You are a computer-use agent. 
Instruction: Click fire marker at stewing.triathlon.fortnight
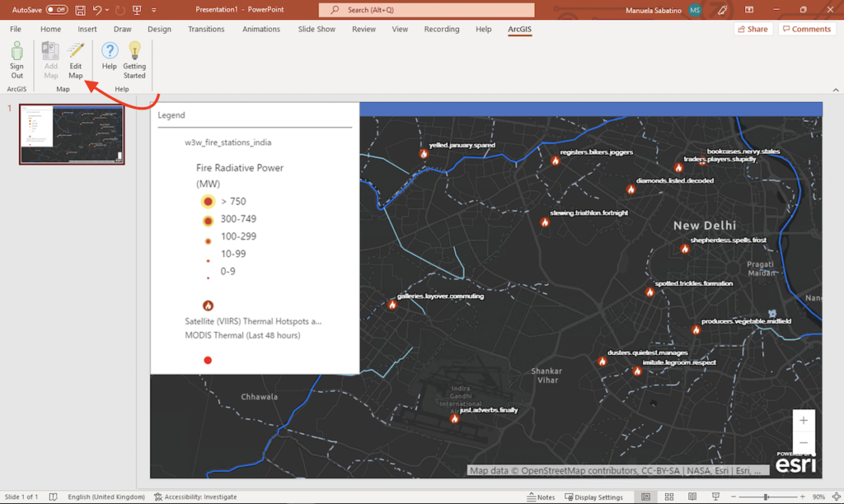point(545,222)
